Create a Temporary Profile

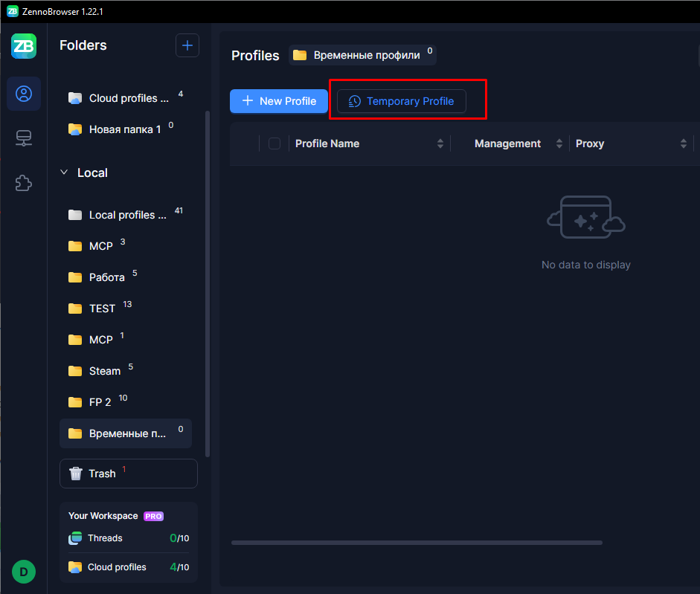(402, 101)
